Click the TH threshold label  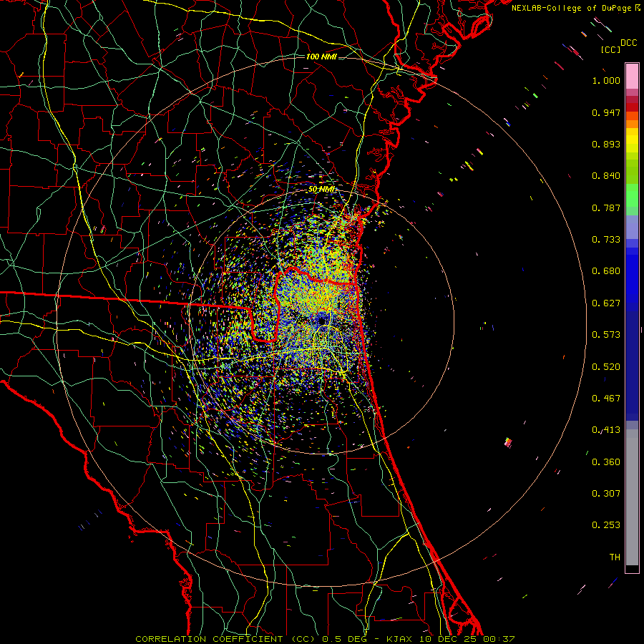[615, 557]
